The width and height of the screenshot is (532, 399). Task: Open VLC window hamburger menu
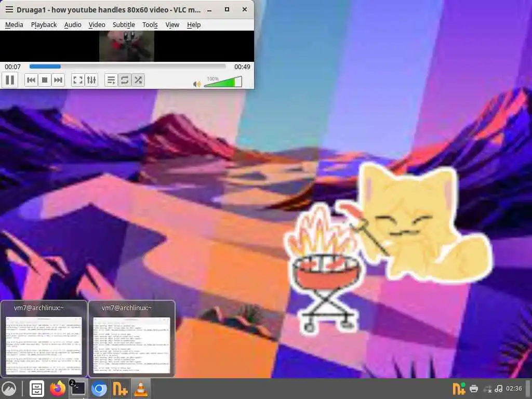coord(9,9)
